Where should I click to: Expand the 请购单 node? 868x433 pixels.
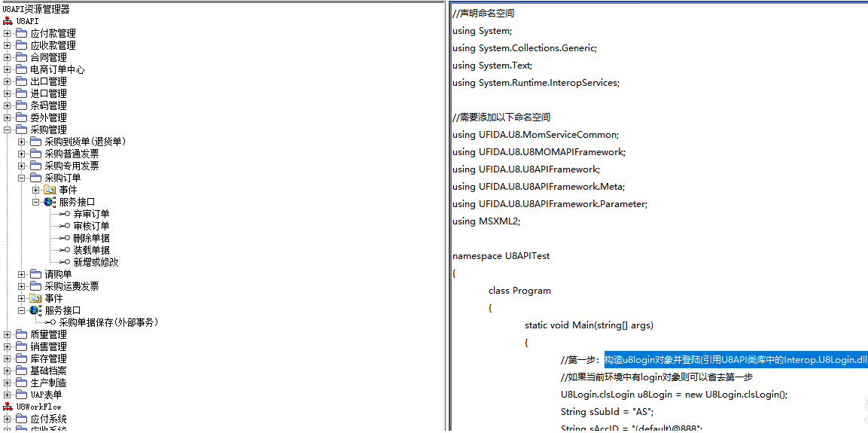(21, 274)
